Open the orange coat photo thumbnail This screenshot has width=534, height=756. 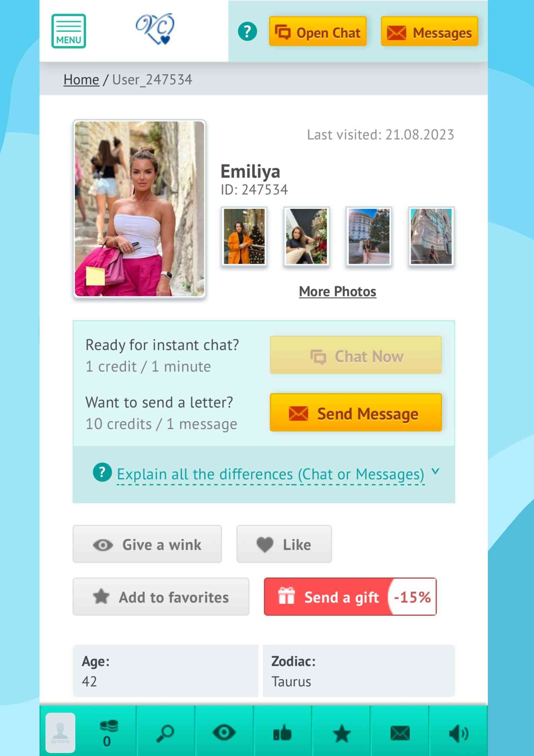244,236
